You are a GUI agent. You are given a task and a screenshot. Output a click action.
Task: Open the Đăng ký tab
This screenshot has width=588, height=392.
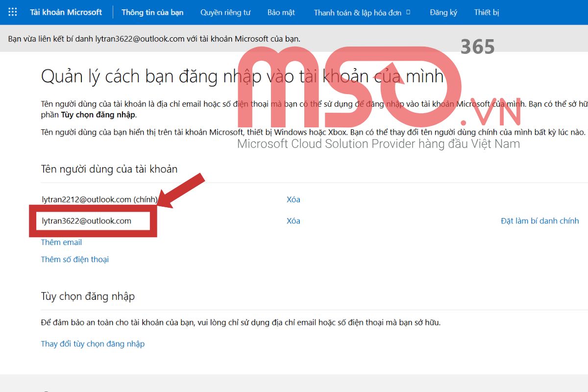point(443,12)
